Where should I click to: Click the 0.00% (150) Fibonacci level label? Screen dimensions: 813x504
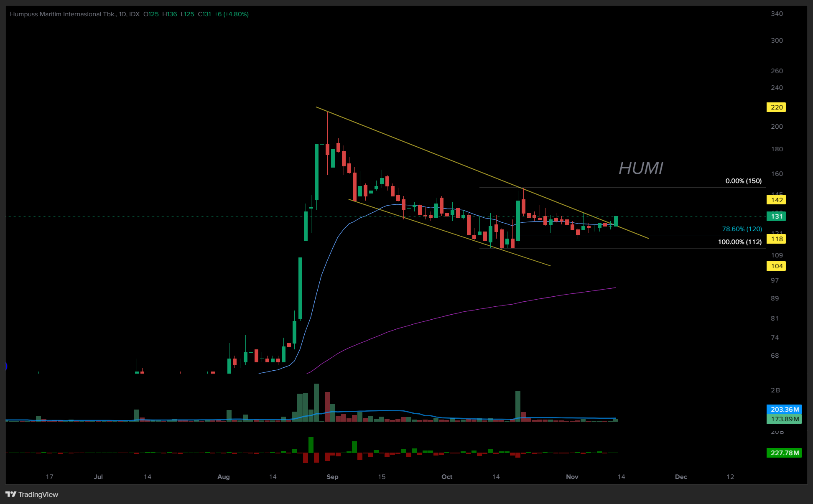(x=743, y=181)
